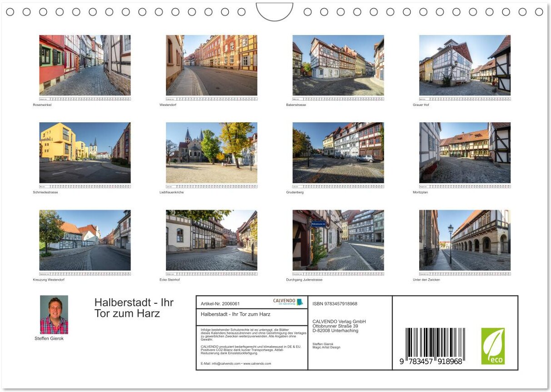The image size is (551, 392).
Task: Click the green eco leaf icon
Action: tap(493, 346)
